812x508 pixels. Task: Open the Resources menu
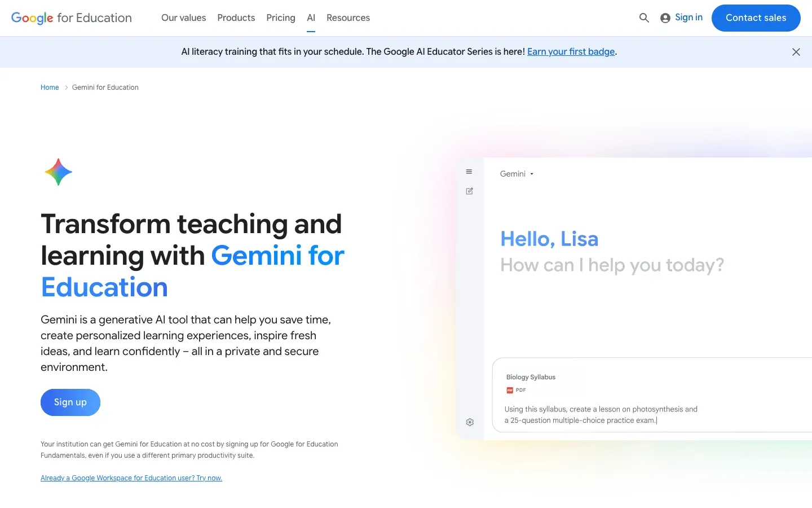(348, 18)
